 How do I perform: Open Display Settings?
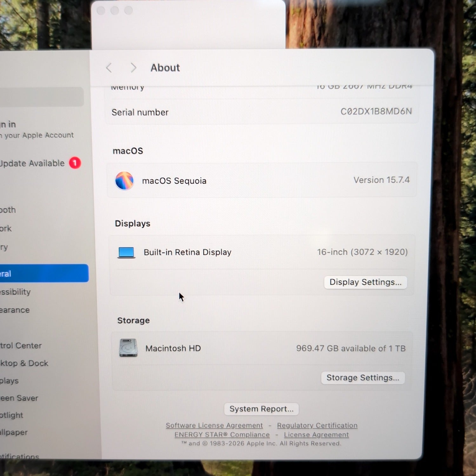tap(365, 282)
